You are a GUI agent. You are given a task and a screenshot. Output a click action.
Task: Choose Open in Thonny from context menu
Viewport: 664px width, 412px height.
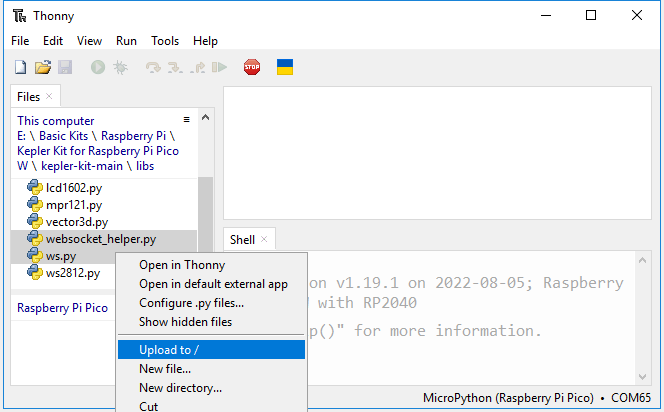click(x=211, y=265)
